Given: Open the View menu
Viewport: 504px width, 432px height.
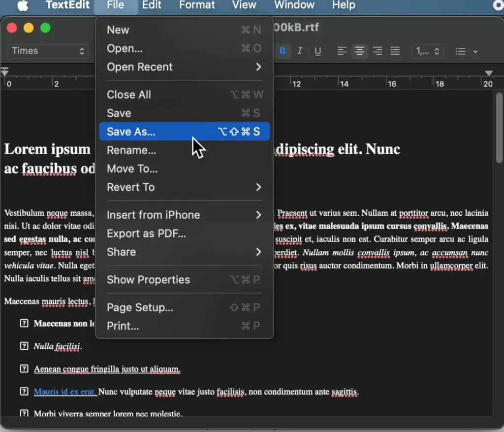Looking at the screenshot, I should point(244,5).
